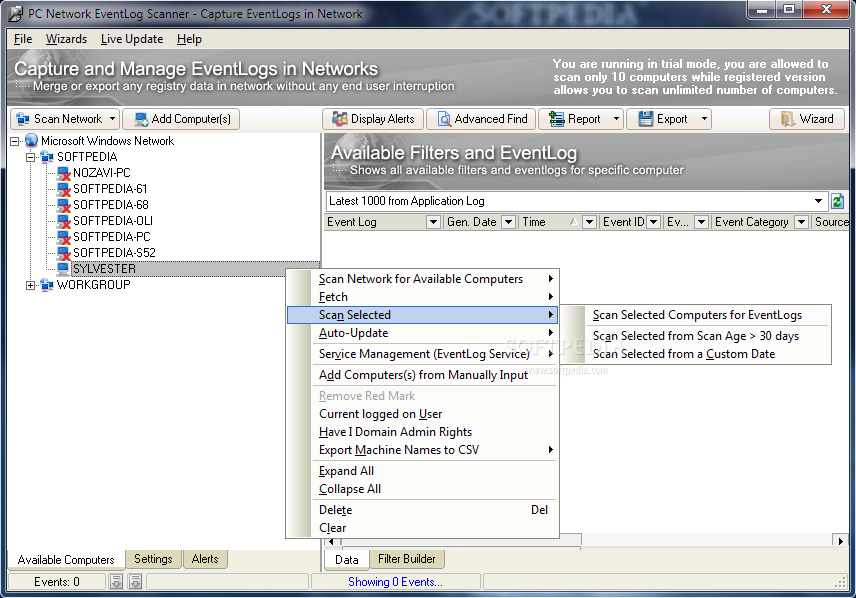Viewport: 856px width, 598px height.
Task: Open the Event Category column filter dropdown
Action: (x=801, y=222)
